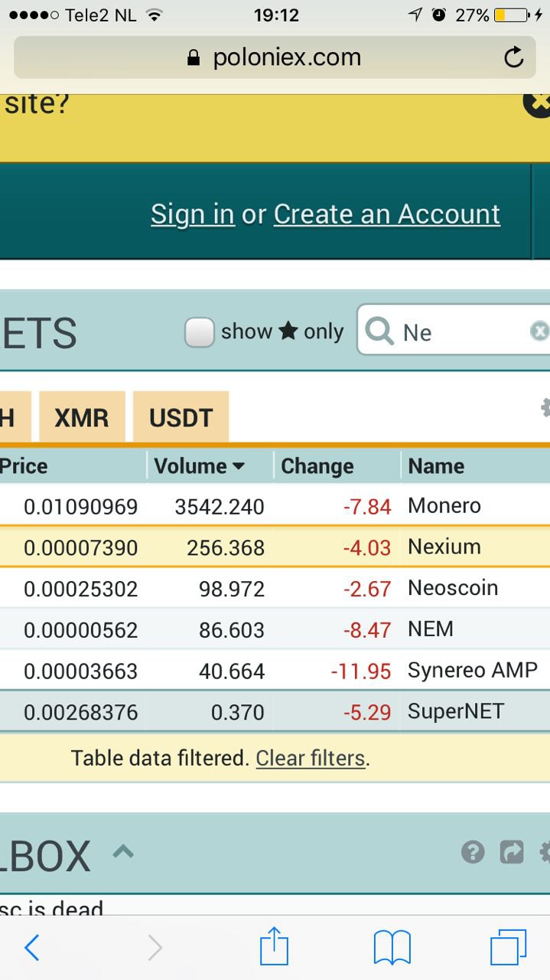The height and width of the screenshot is (980, 550).
Task: Open the Synereo AMP market
Action: [275, 671]
